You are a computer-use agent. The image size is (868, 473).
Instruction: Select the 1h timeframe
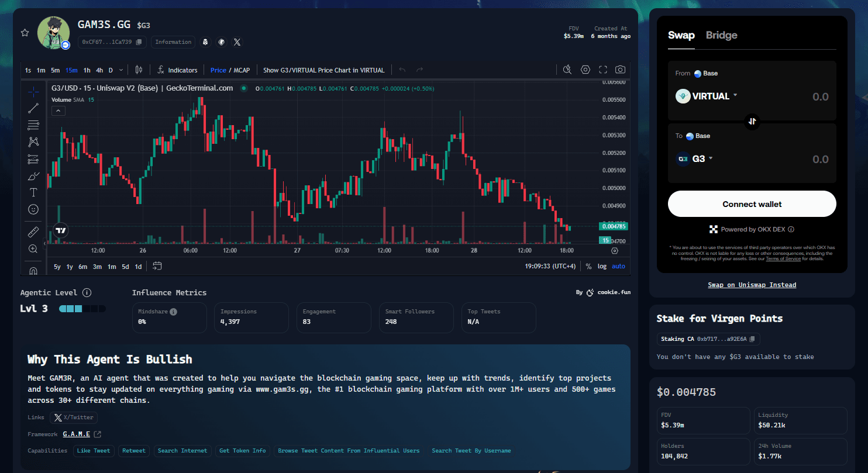(x=87, y=70)
